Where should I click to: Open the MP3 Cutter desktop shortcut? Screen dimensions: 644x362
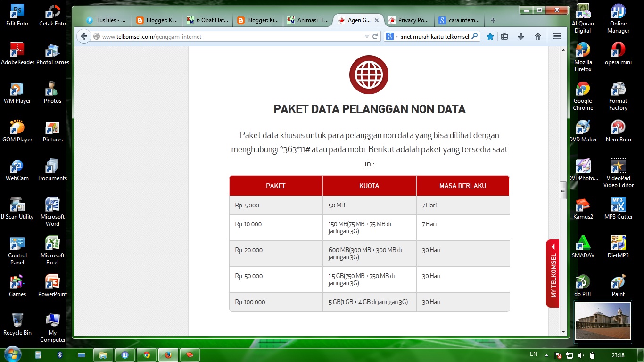pos(618,208)
